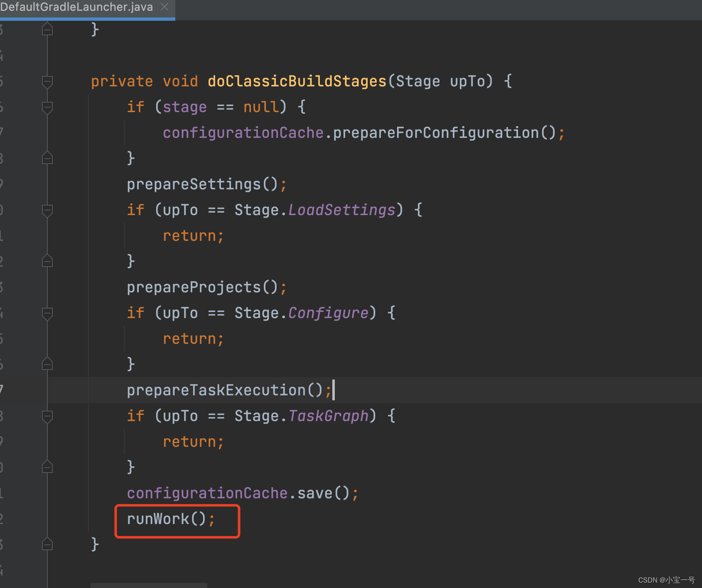Image resolution: width=702 pixels, height=588 pixels.
Task: Click the horizontal scrollbar at editor bottom
Action: coord(149,586)
